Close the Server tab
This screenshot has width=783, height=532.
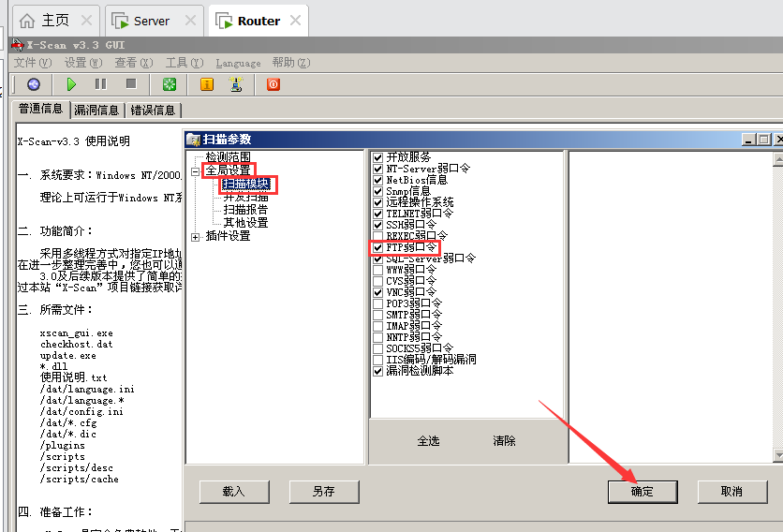pos(190,21)
